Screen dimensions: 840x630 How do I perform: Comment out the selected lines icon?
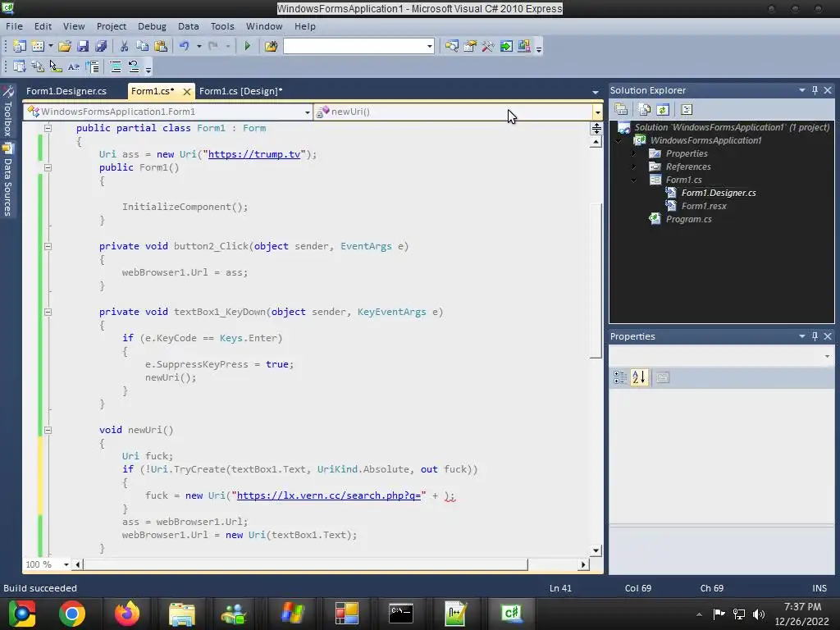coord(115,66)
